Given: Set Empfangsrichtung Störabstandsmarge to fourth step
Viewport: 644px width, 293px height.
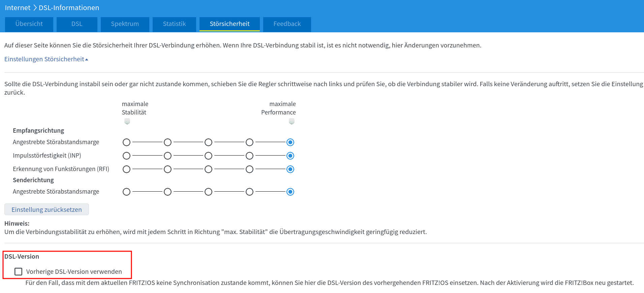Looking at the screenshot, I should click(x=249, y=142).
